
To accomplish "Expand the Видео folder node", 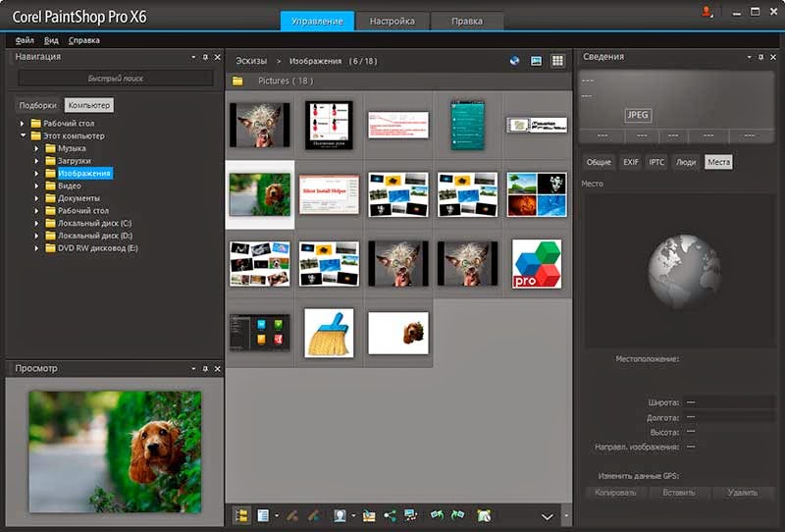I will [36, 186].
